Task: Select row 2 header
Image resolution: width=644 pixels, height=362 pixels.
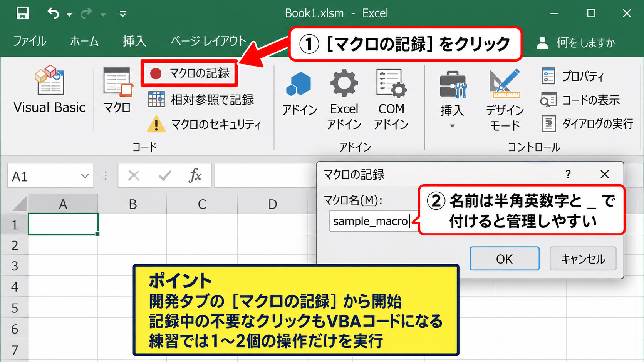Action: (15, 245)
